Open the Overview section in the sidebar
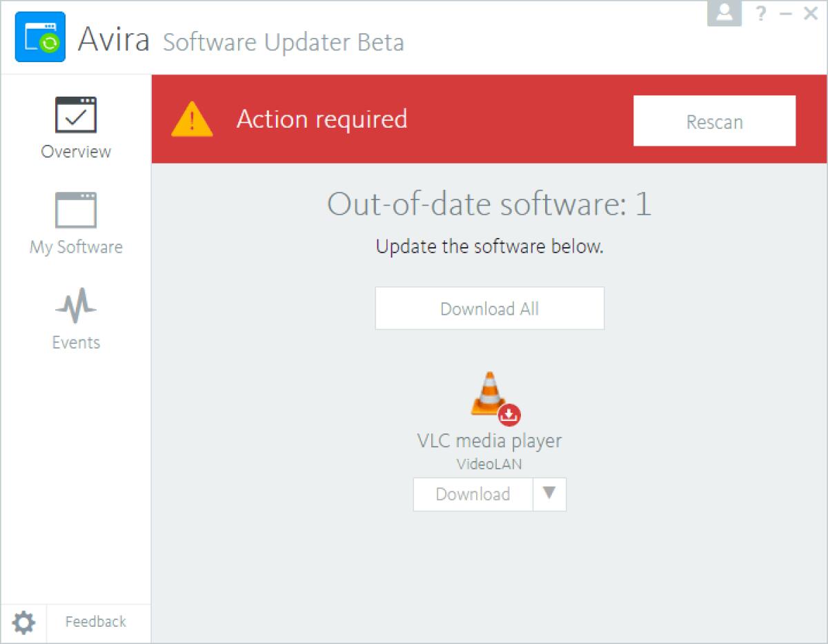The image size is (828, 644). pyautogui.click(x=76, y=128)
